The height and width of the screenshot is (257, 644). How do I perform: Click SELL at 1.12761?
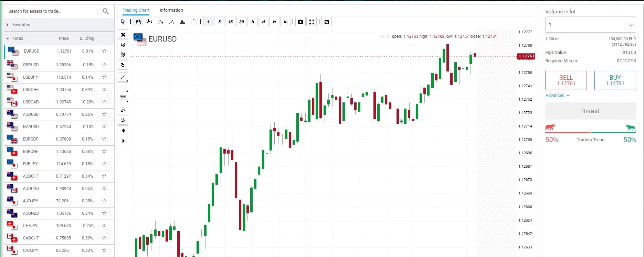click(x=566, y=80)
